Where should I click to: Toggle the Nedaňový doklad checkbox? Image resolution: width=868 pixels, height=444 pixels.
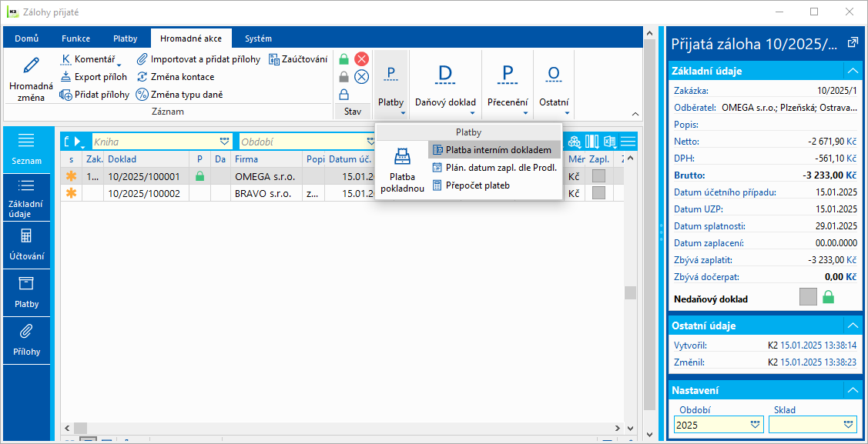[x=808, y=298]
